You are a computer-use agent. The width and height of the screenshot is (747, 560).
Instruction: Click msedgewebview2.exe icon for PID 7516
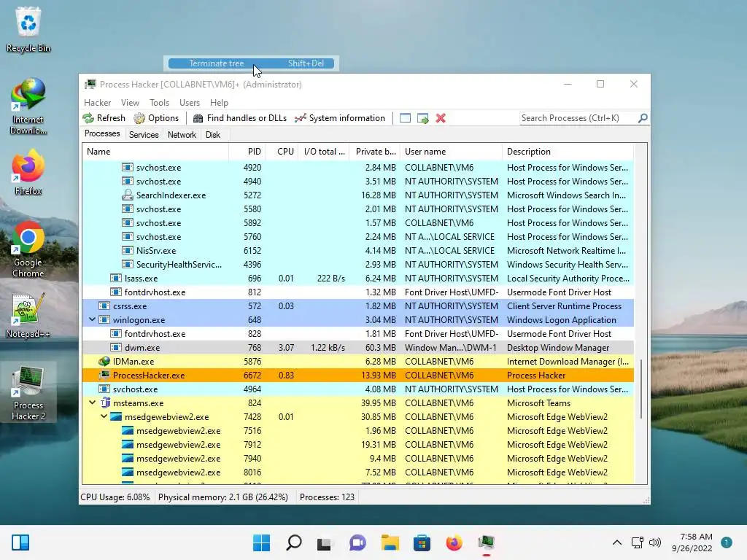127,430
